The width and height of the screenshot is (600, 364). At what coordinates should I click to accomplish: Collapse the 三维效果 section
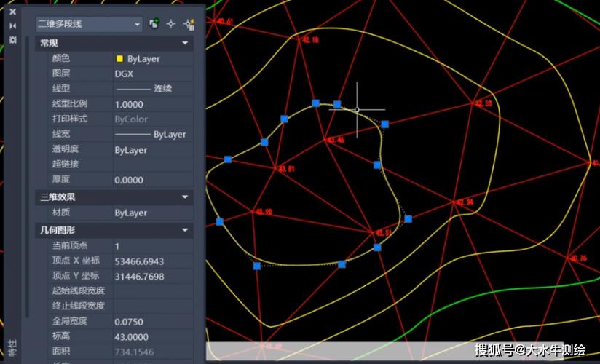pyautogui.click(x=185, y=197)
